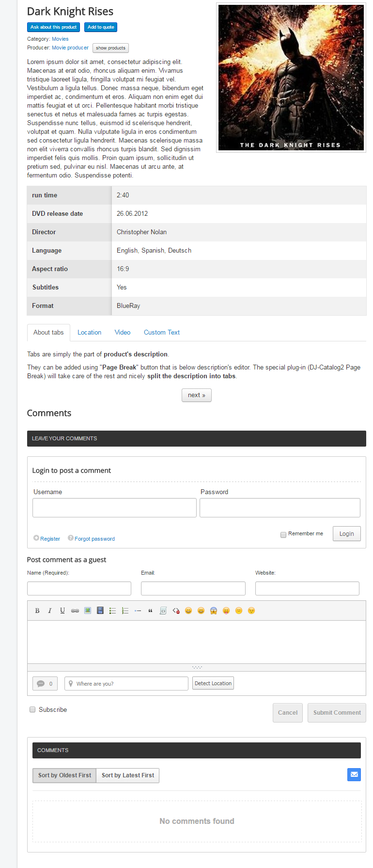Insert the first smiling emoji
This screenshot has width=373, height=868.
pos(188,611)
